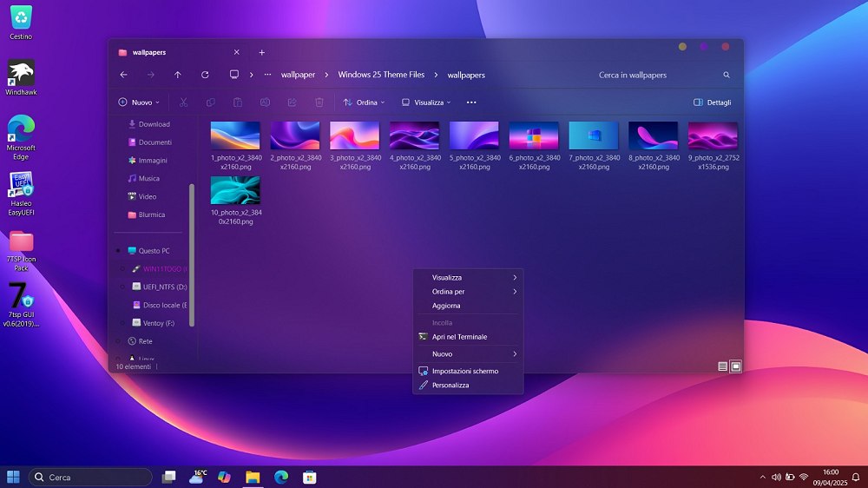Collapse the Questo PC tree node
Image resolution: width=868 pixels, height=488 pixels.
[x=118, y=251]
